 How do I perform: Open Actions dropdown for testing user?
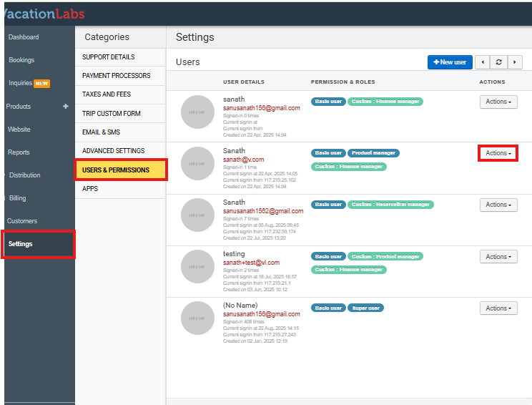point(498,256)
